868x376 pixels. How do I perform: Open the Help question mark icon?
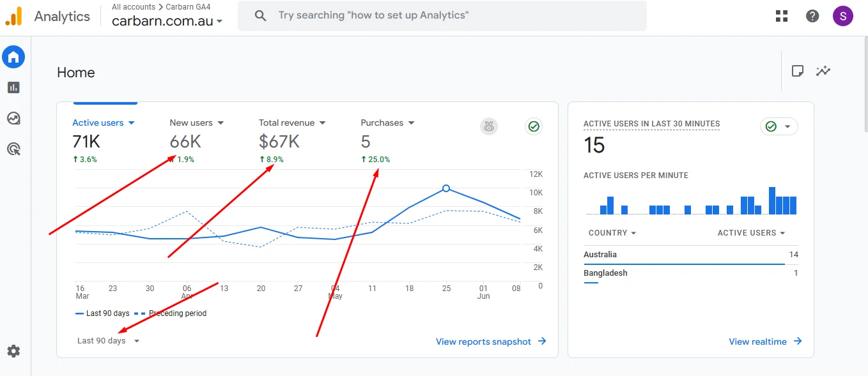pyautogui.click(x=812, y=16)
